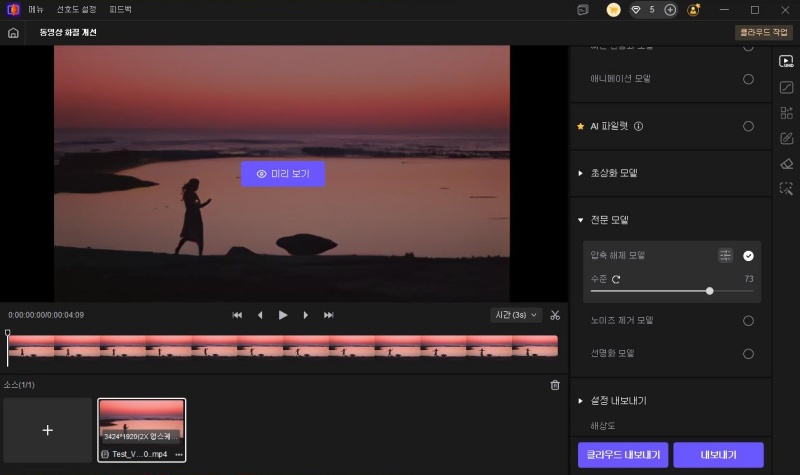Open the video enhancer sidebar icon
This screenshot has width=800, height=475.
(786, 60)
